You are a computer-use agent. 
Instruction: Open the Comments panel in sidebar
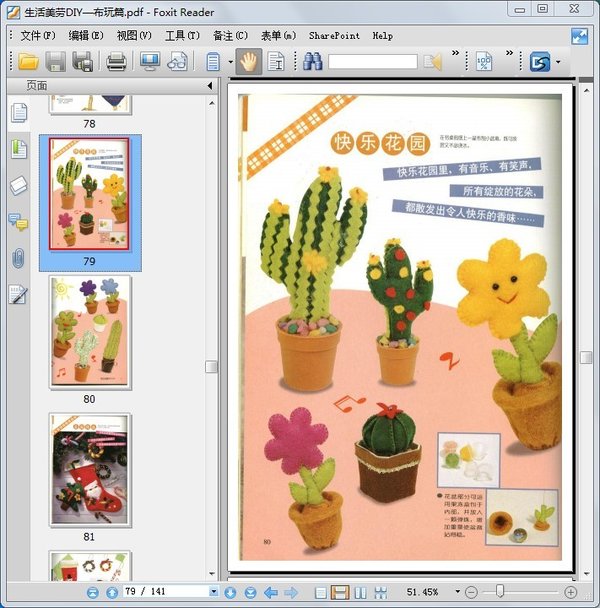18,222
